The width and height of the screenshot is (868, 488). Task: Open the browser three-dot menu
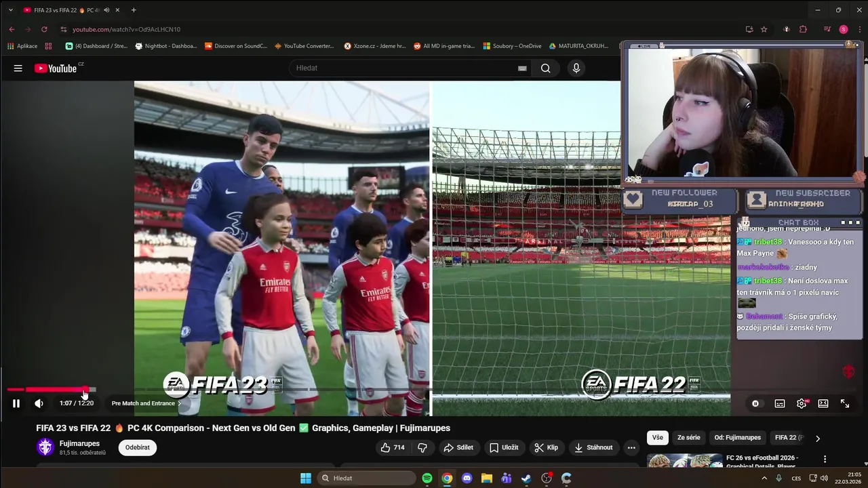(860, 29)
